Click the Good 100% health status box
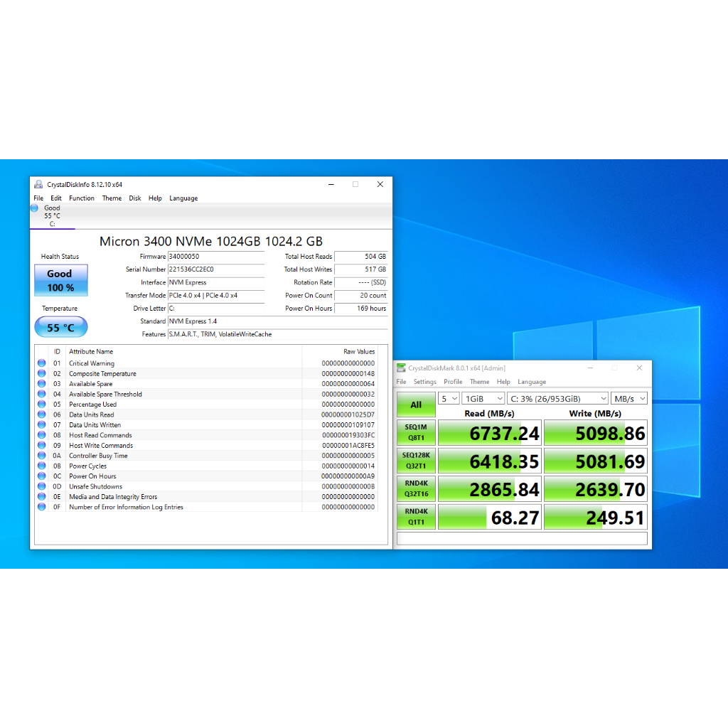The image size is (728, 728). pyautogui.click(x=60, y=280)
